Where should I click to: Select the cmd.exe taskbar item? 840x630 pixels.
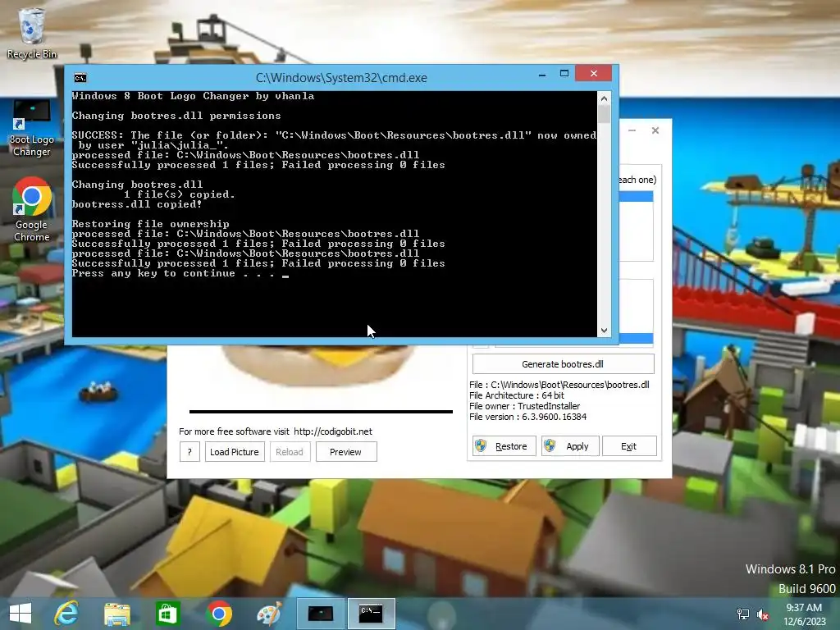pyautogui.click(x=372, y=614)
